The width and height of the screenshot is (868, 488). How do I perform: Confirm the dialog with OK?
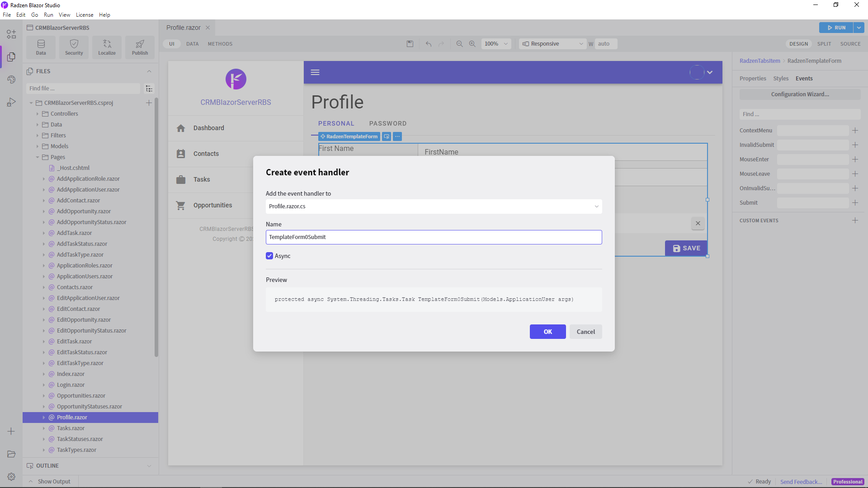pyautogui.click(x=548, y=332)
